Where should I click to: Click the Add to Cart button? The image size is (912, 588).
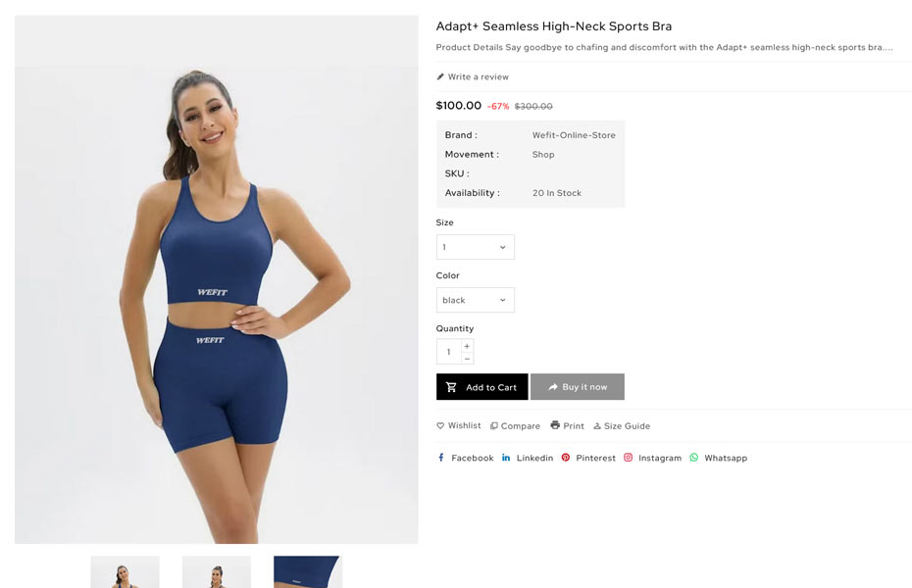tap(482, 387)
